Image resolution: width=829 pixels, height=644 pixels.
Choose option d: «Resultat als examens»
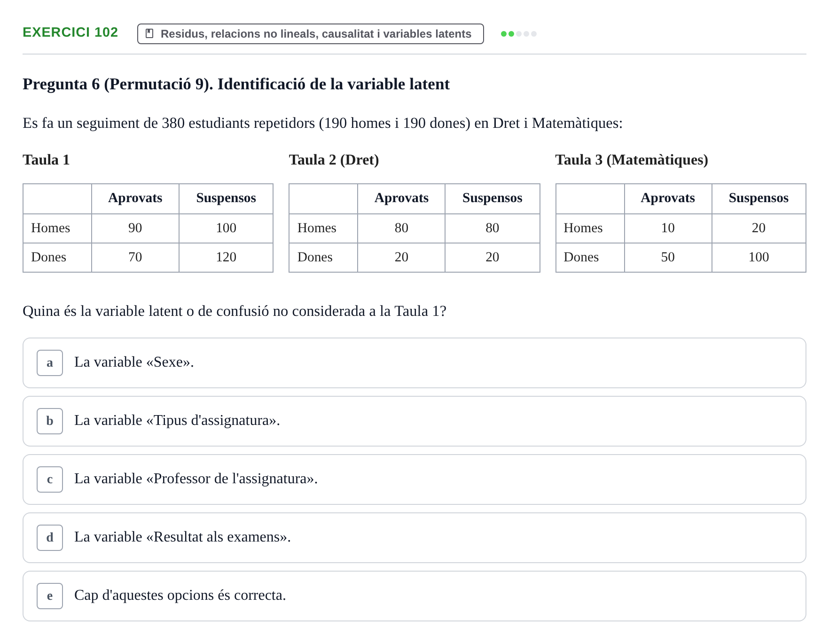tap(414, 538)
